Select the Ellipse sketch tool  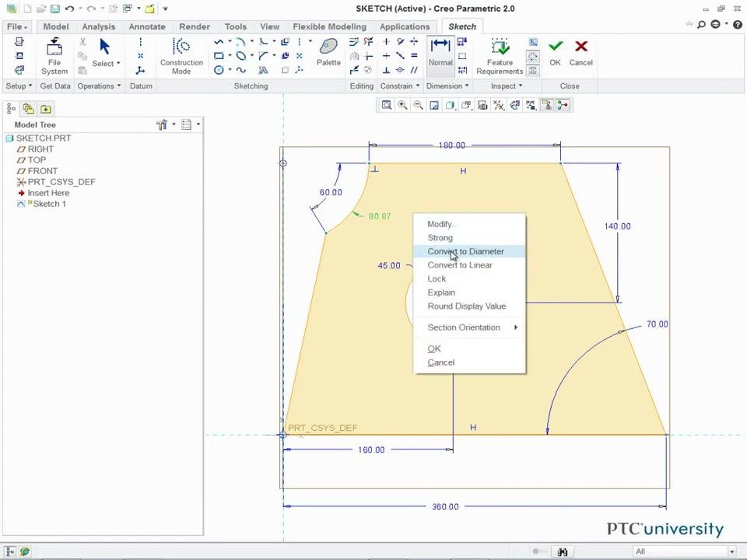(x=241, y=56)
